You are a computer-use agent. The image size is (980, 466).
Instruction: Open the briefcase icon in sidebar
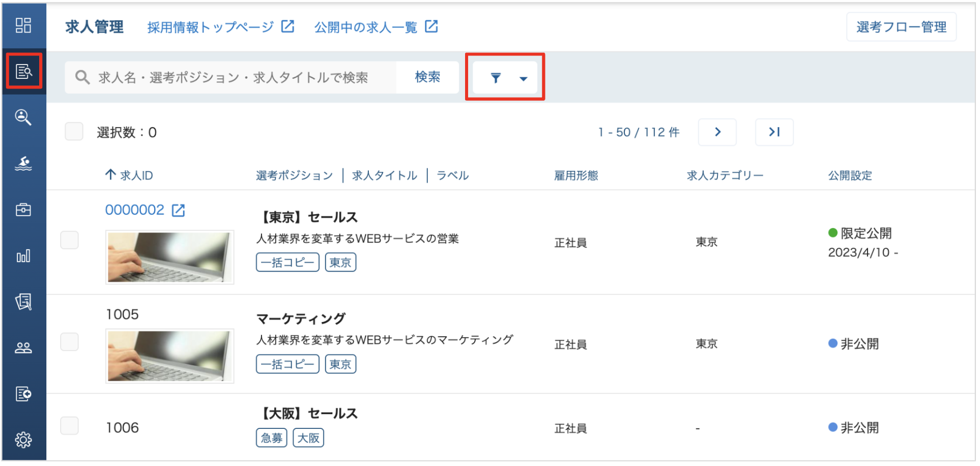[x=23, y=210]
